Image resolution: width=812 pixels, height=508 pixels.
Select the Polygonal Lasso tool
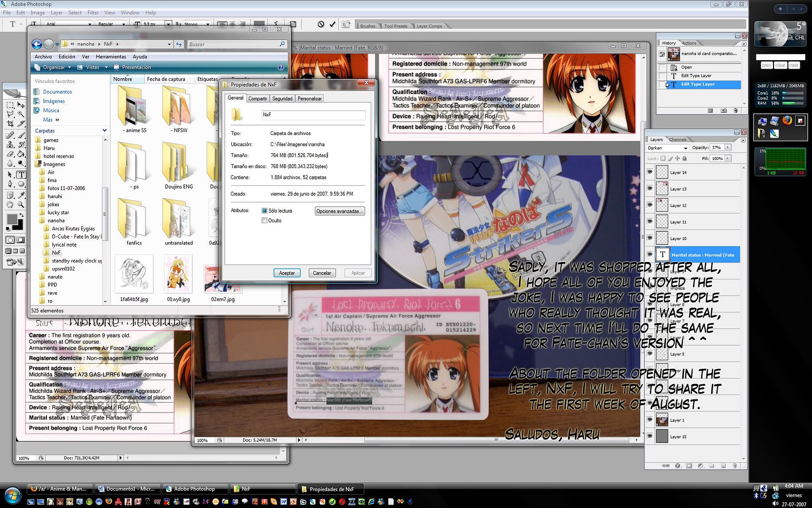(x=10, y=114)
